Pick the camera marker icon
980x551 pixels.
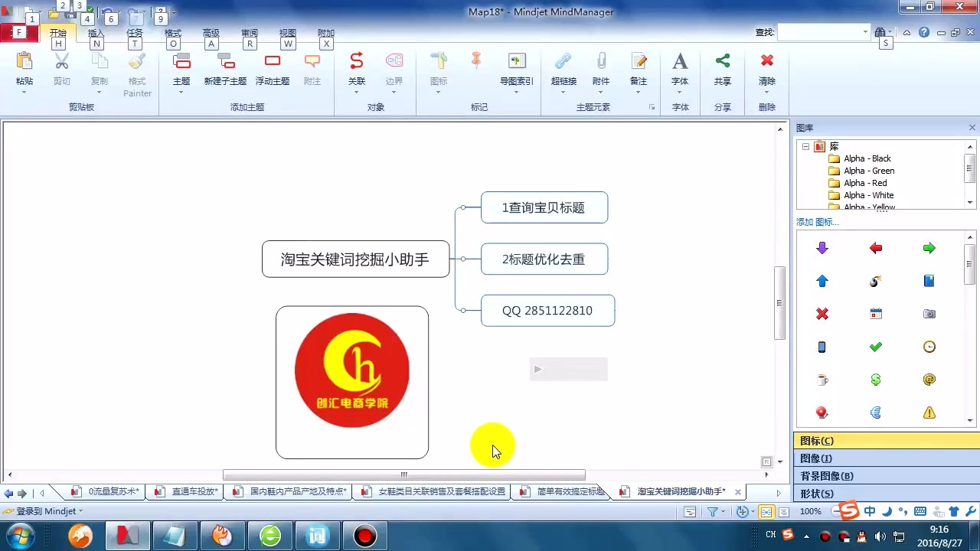pyautogui.click(x=929, y=314)
